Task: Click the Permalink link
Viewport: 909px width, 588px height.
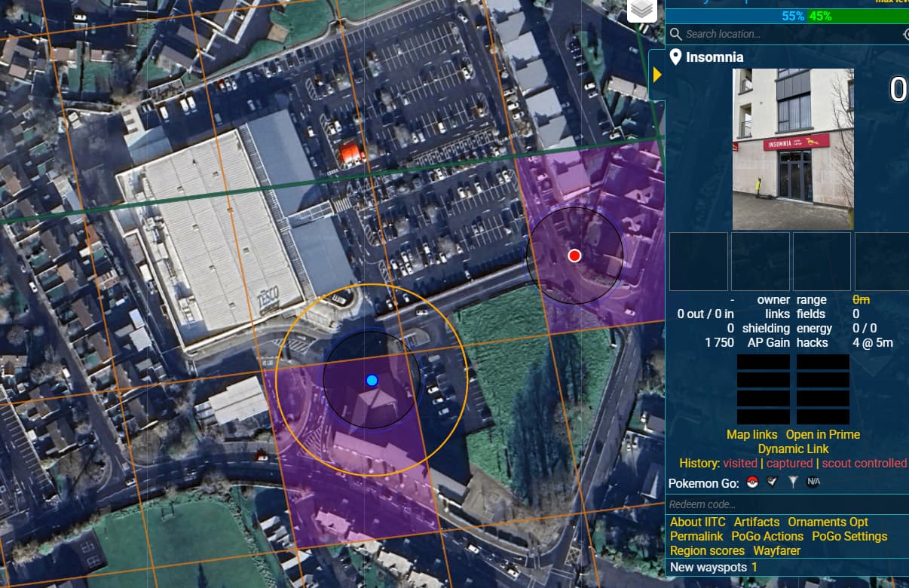Action: point(696,536)
